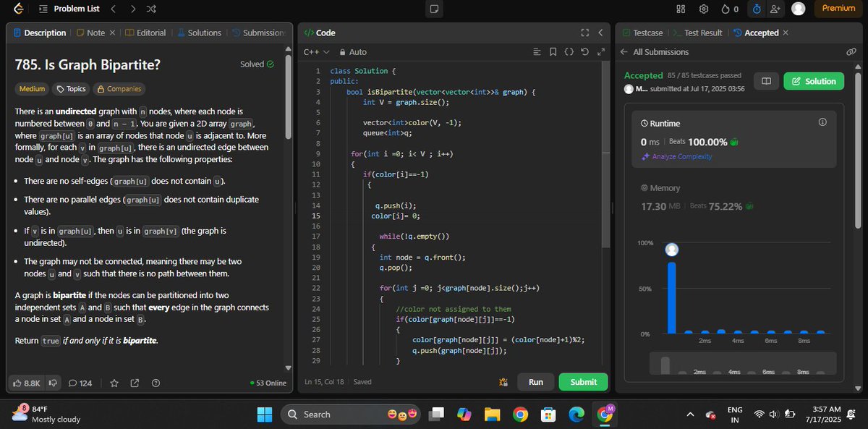Click the Medium difficulty tag

pyautogui.click(x=32, y=89)
